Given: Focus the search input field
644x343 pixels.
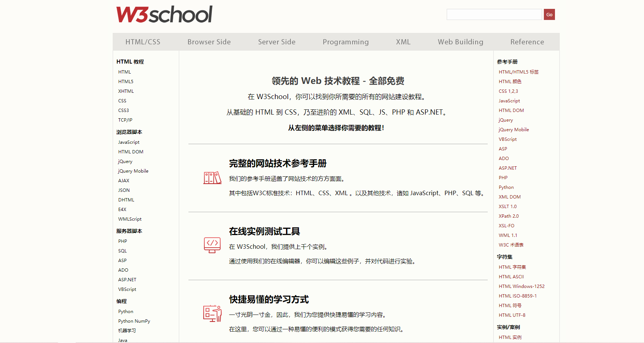Looking at the screenshot, I should click(494, 14).
